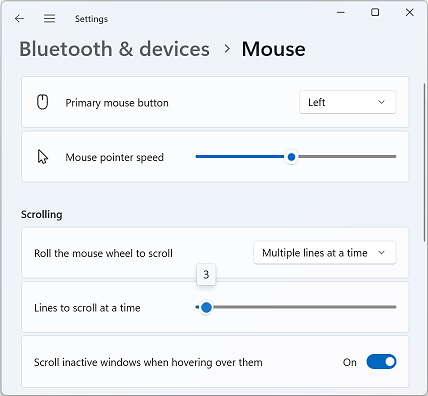Open the hamburger navigation menu
This screenshot has width=428, height=396.
(49, 19)
